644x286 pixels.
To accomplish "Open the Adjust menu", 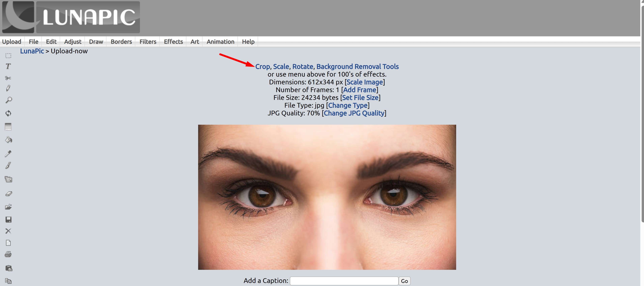I will coord(73,42).
